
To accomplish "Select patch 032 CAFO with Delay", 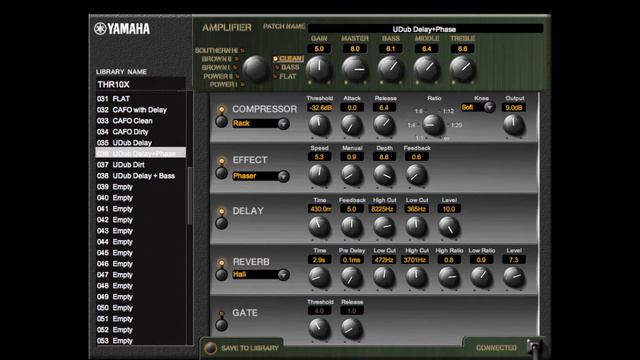I will coord(140,110).
